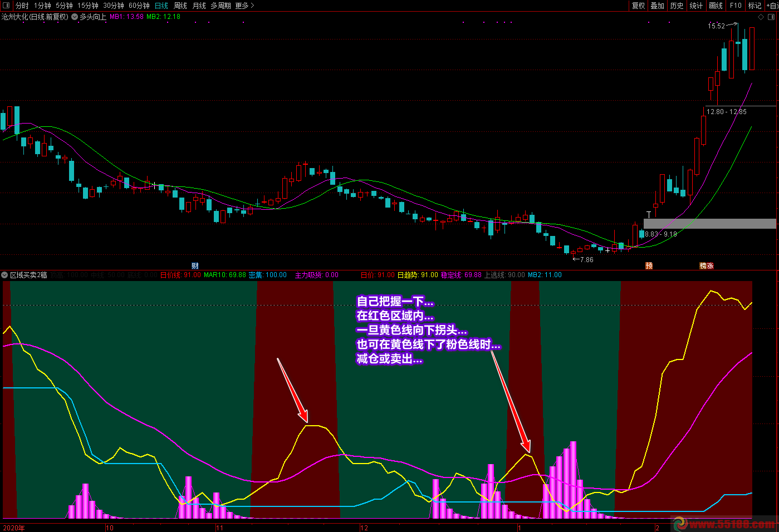Toggle the right side panel icon

[x=771, y=17]
